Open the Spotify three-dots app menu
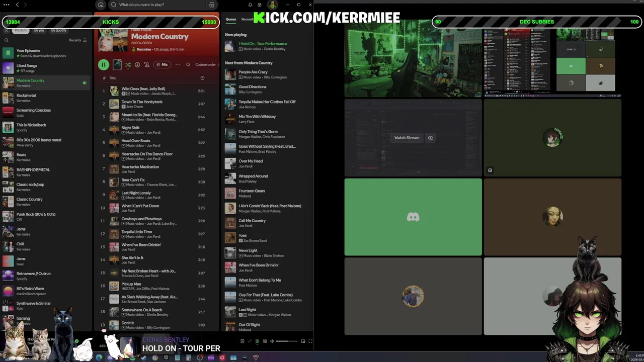This screenshot has height=362, width=644. pyautogui.click(x=6, y=5)
